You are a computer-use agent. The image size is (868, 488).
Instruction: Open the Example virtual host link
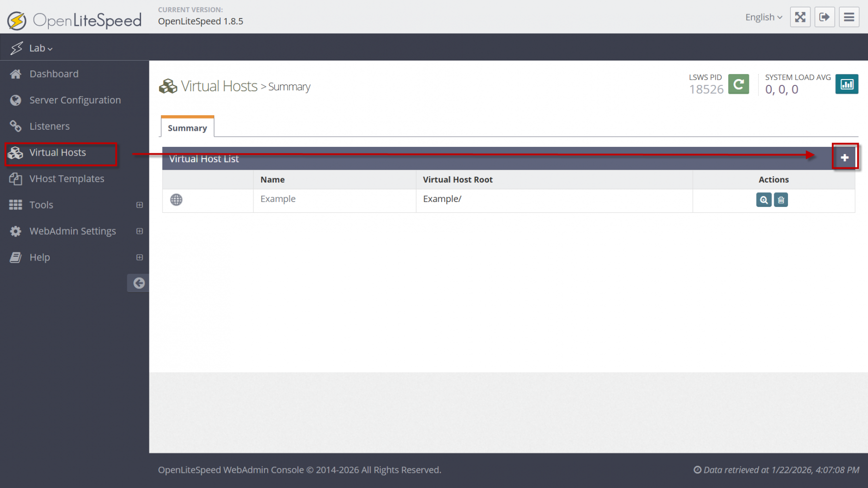click(278, 199)
